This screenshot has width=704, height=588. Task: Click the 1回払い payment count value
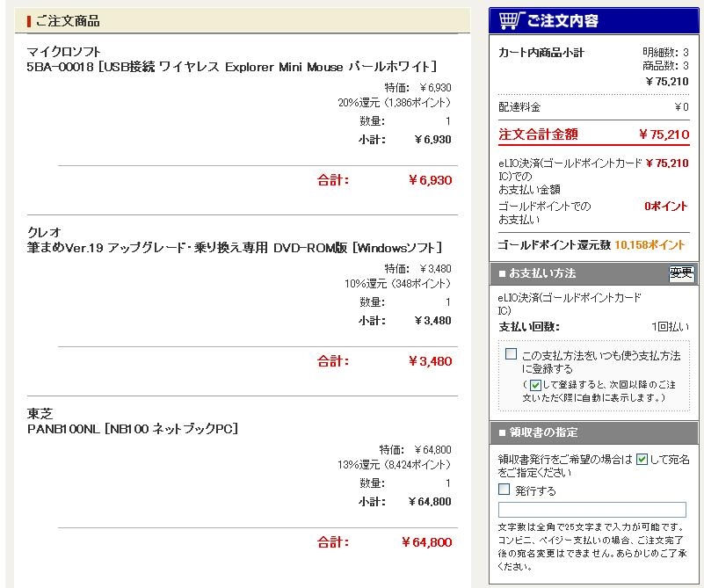pos(670,327)
